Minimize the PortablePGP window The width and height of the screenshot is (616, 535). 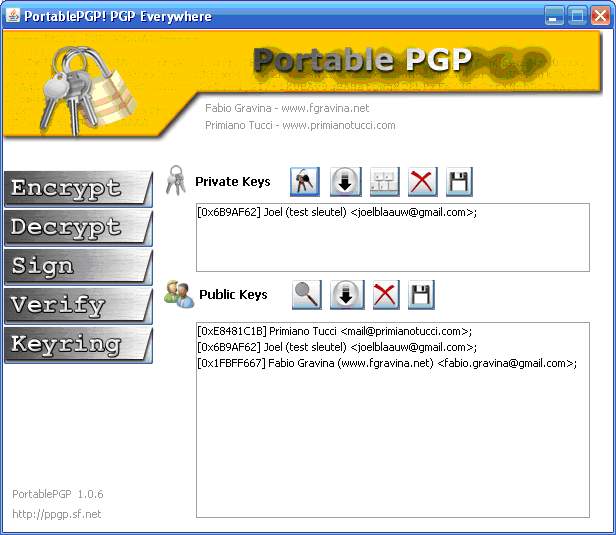click(554, 16)
